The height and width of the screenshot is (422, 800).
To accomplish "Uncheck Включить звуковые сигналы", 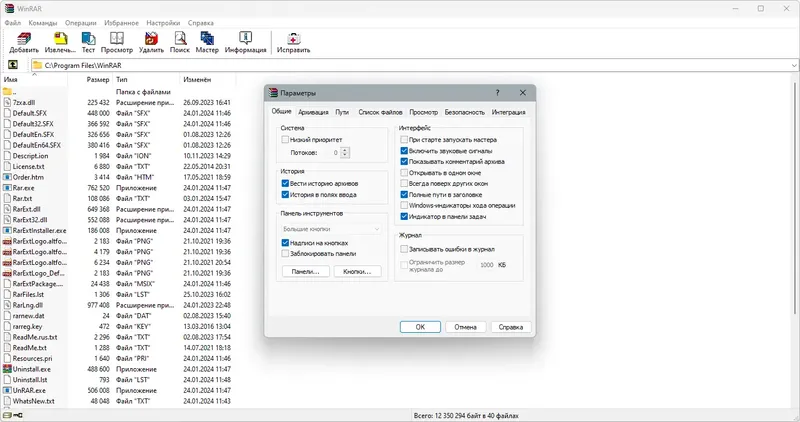I will [x=404, y=151].
